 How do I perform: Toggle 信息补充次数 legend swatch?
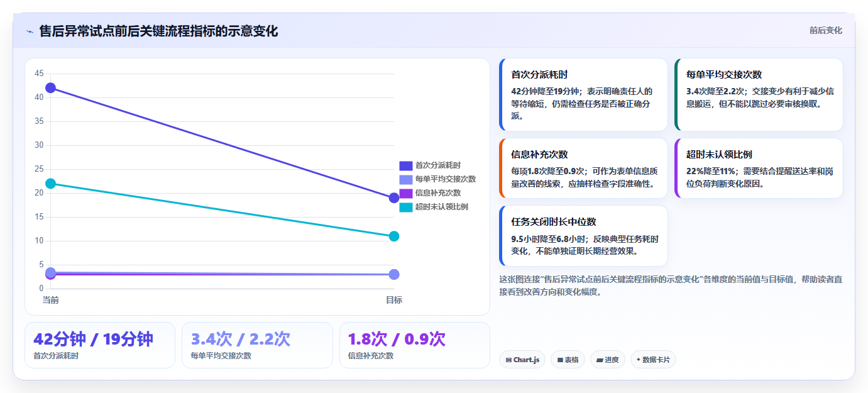point(406,193)
